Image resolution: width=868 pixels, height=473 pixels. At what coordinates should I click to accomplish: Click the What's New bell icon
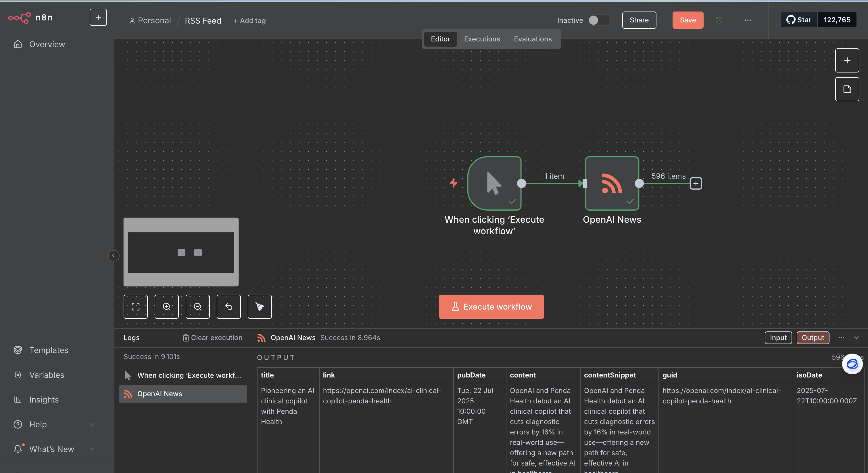coord(18,449)
